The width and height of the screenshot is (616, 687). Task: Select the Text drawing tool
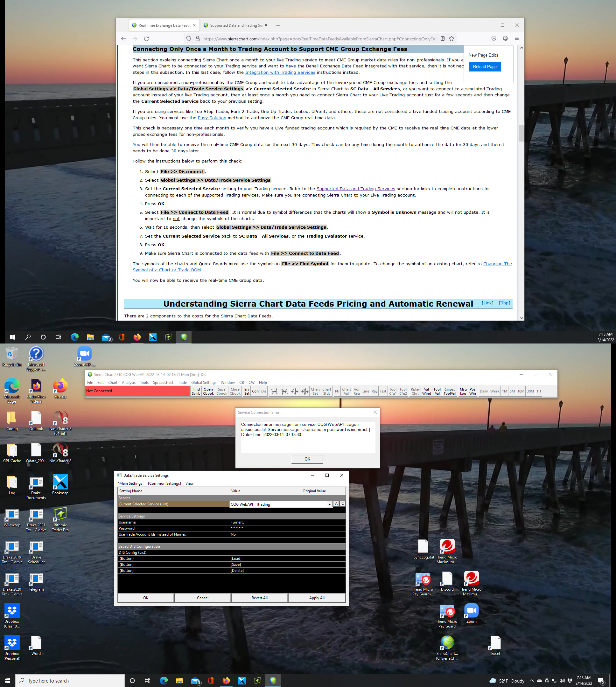pos(383,391)
